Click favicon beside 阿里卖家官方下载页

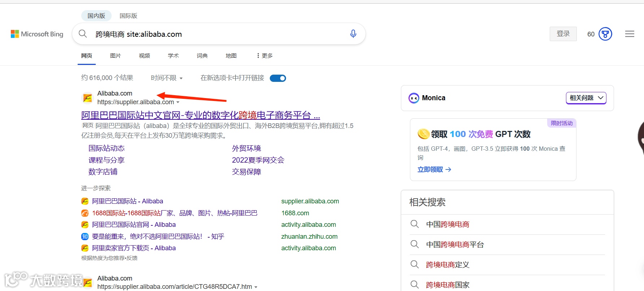(85, 248)
